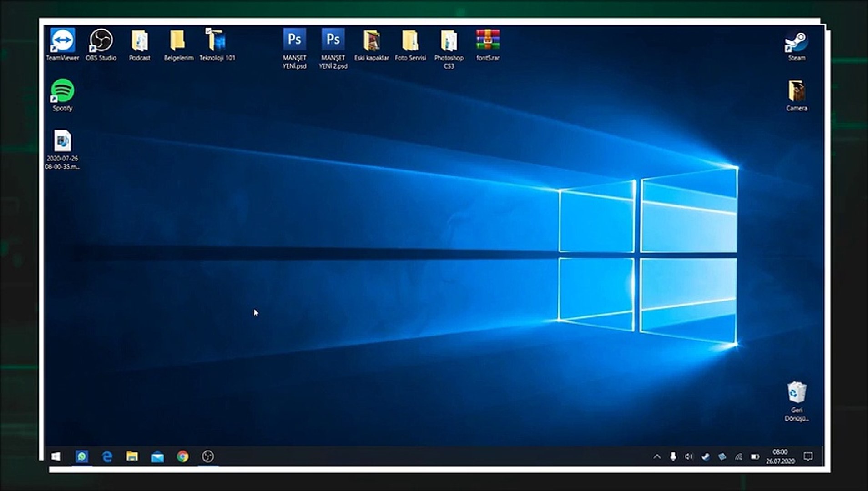Open File Explorer from the taskbar

[x=132, y=456]
